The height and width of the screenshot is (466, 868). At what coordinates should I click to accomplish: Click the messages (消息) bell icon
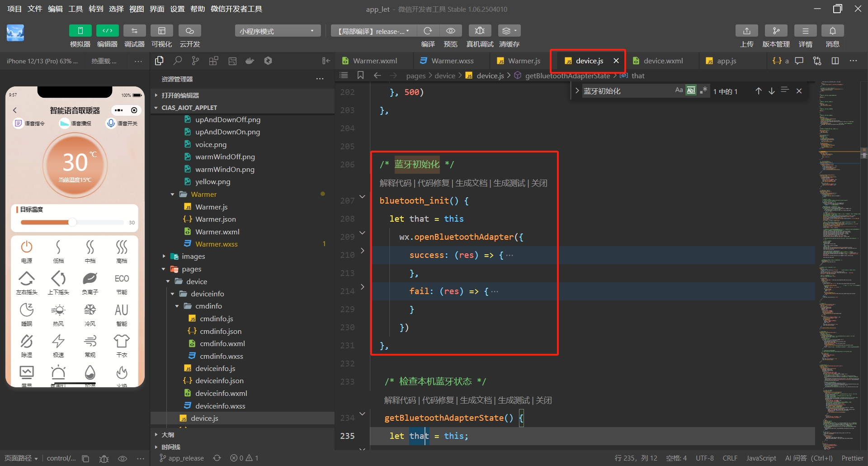click(x=832, y=31)
